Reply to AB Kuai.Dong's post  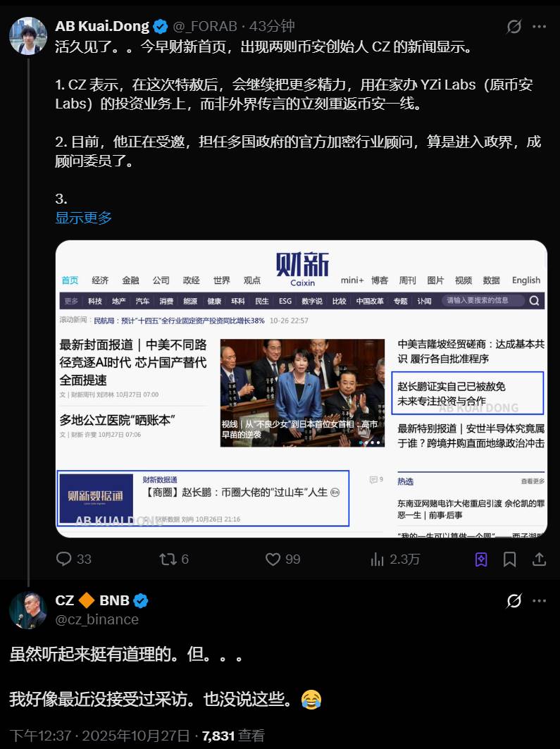73,559
